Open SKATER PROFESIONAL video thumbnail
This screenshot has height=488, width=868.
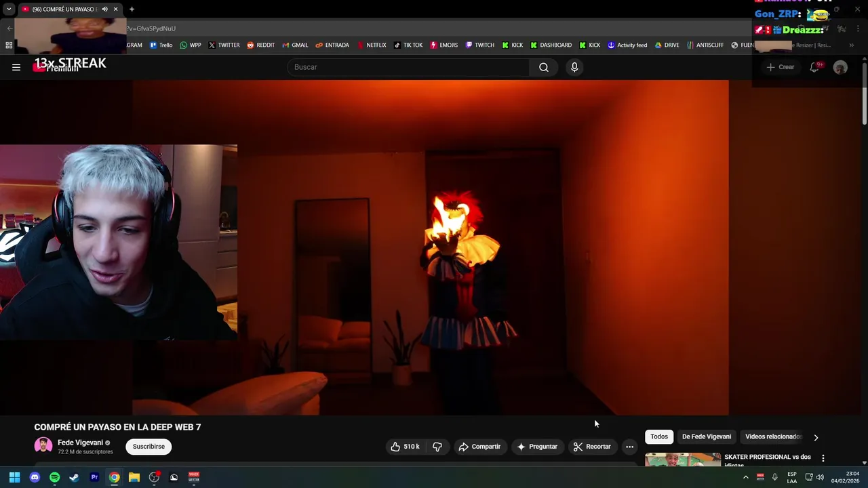point(683,460)
